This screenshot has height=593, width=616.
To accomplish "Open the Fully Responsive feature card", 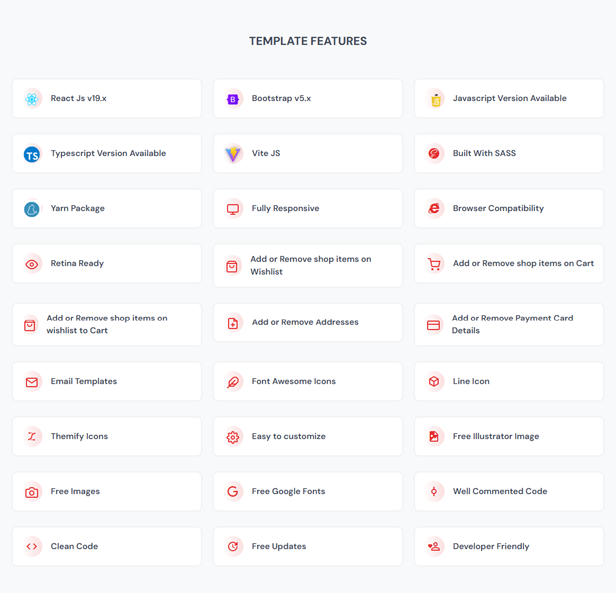I will coord(307,209).
